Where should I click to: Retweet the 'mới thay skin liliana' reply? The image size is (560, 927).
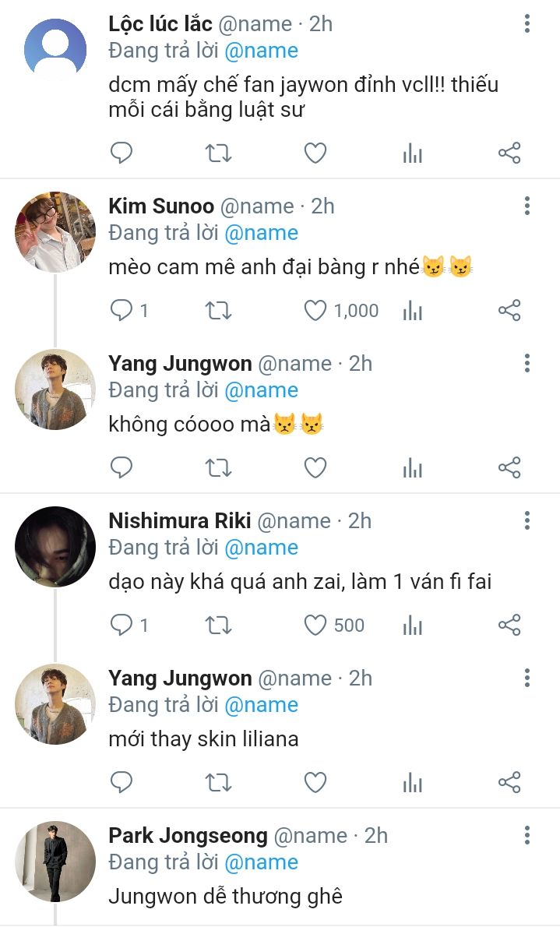click(x=218, y=782)
